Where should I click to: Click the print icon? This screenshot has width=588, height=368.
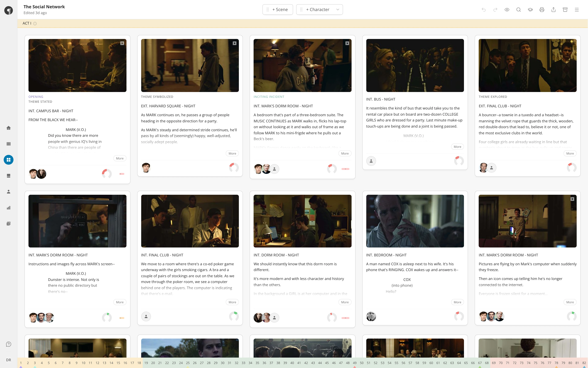tap(542, 10)
